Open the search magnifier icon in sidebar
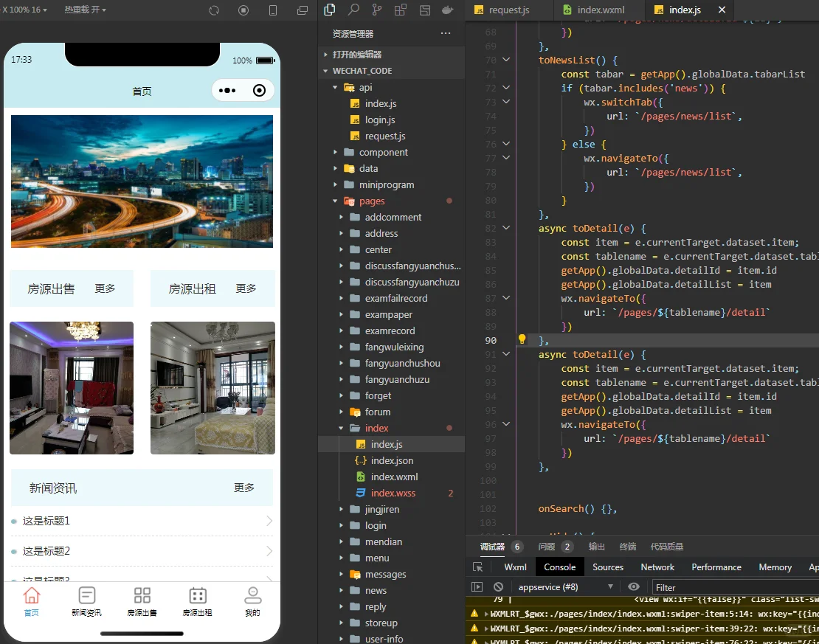Image resolution: width=819 pixels, height=644 pixels. 353,10
